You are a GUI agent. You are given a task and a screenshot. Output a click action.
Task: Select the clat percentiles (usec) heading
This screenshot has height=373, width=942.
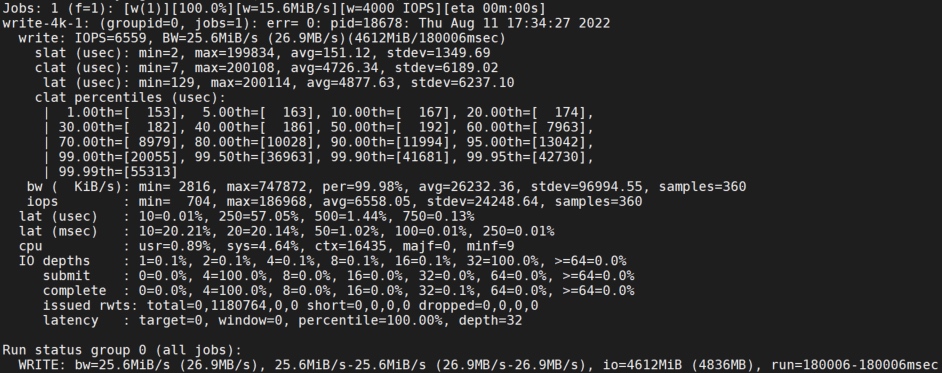(130, 98)
